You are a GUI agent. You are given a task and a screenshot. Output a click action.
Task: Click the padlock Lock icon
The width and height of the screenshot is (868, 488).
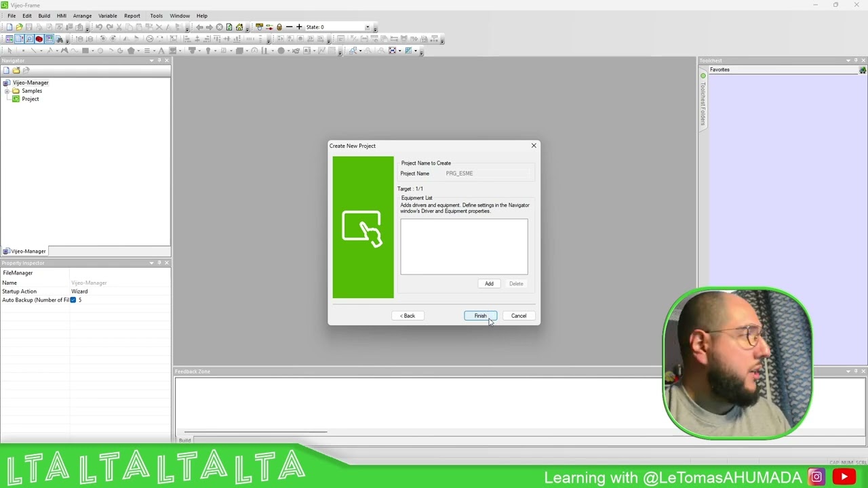coord(279,27)
